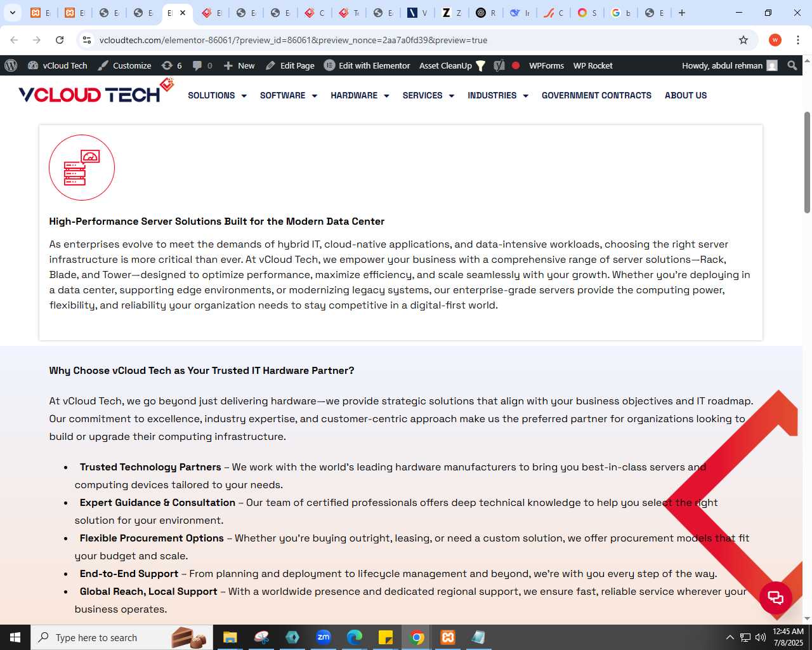Click the Global Reach, Local Support text

[148, 592]
